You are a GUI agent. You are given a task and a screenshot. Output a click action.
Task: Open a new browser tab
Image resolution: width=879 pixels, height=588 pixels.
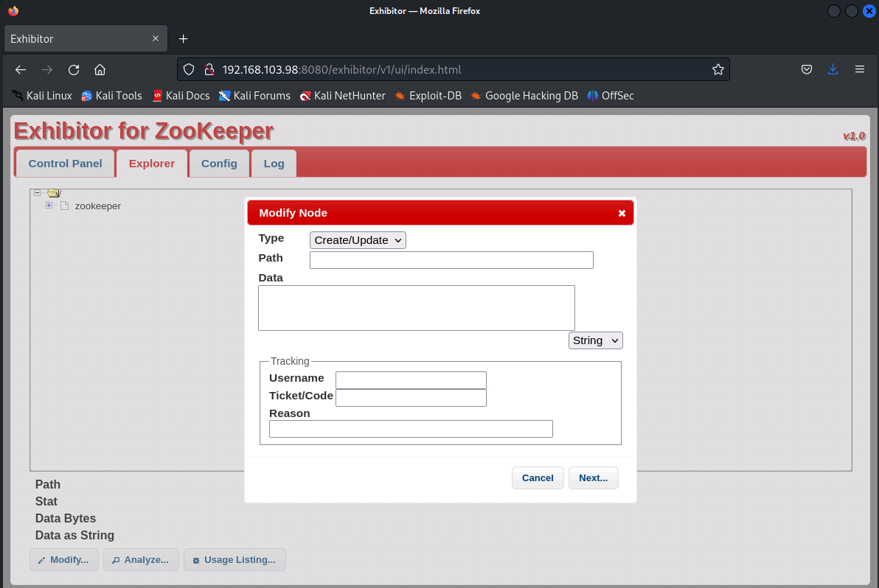184,38
